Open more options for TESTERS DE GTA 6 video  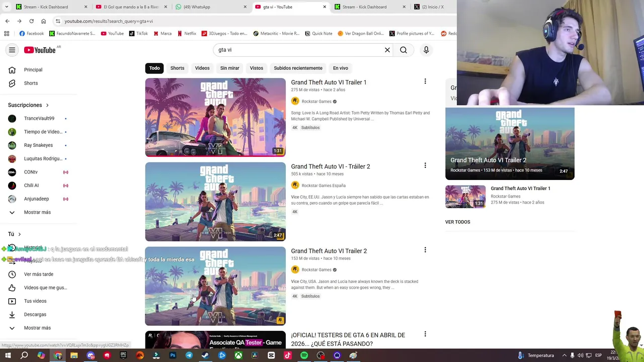(425, 334)
